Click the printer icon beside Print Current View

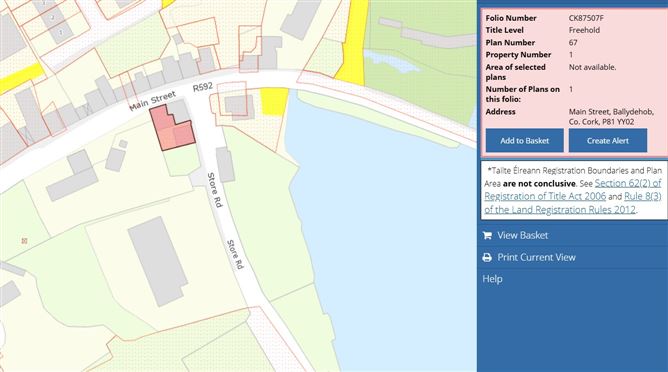pyautogui.click(x=487, y=257)
